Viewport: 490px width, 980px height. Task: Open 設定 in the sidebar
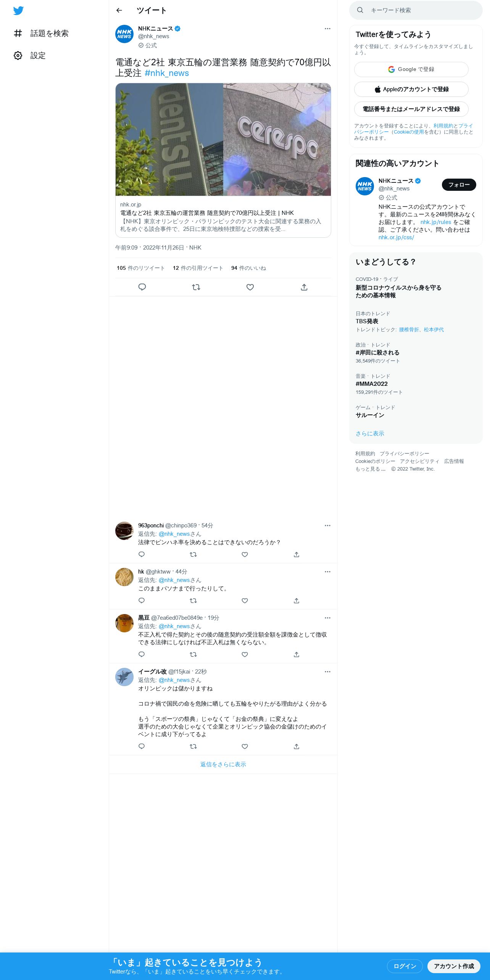click(x=30, y=55)
